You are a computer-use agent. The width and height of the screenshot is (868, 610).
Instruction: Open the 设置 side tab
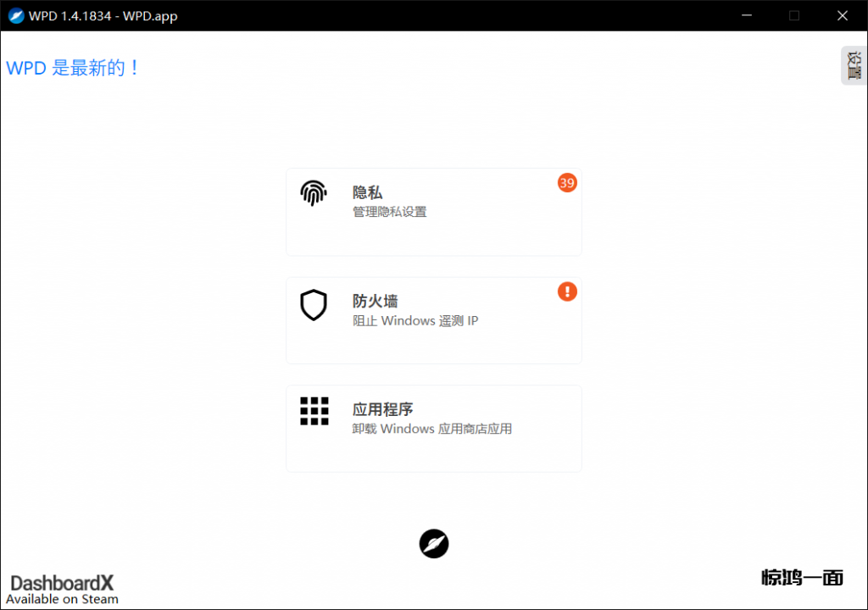pos(854,65)
